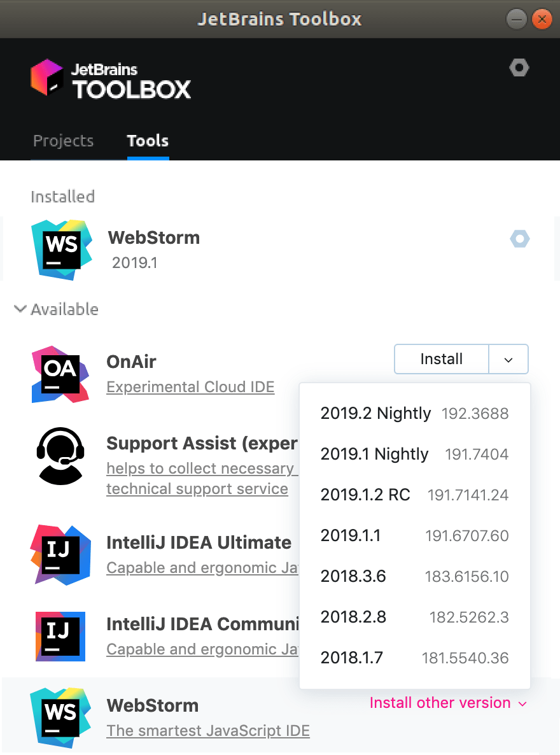Click the IntelliJ IDEA Ultimate title

[x=199, y=542]
